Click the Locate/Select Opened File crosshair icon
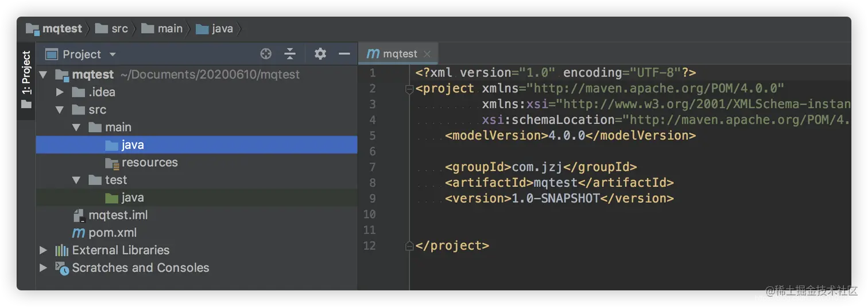Screen dimensions: 868x307 266,54
